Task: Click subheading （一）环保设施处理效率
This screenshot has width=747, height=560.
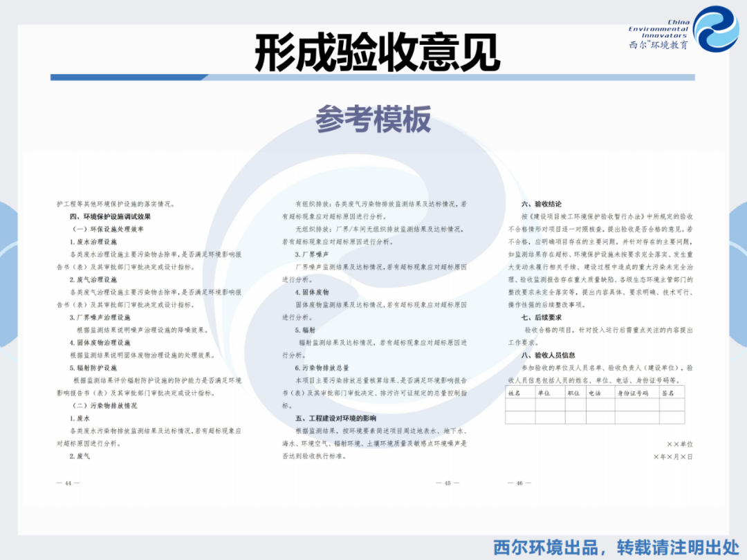Action: click(107, 229)
